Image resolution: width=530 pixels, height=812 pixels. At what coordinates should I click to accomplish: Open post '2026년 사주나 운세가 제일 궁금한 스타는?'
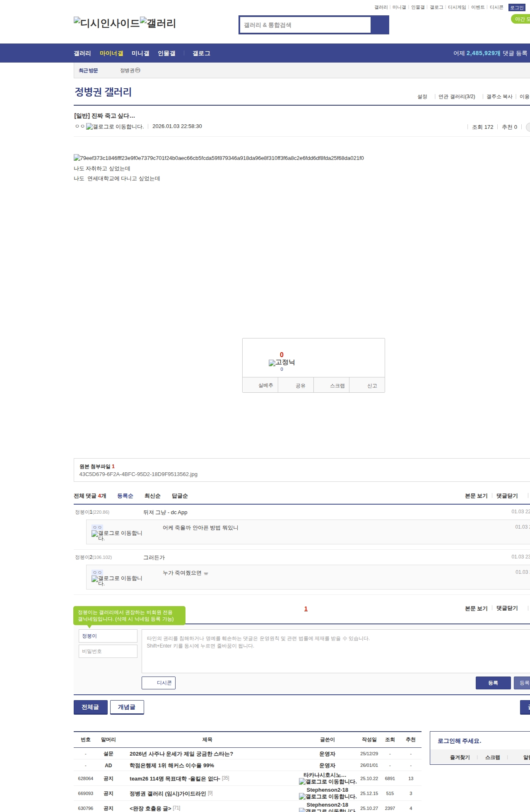point(181,754)
